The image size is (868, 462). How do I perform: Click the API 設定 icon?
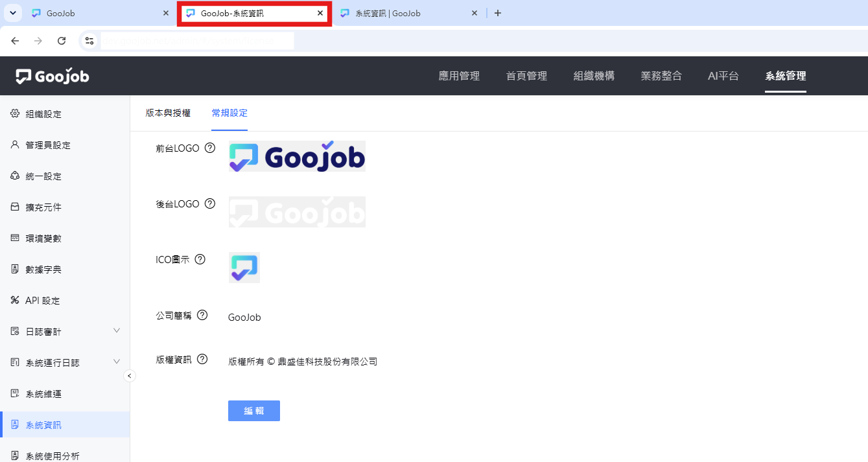[x=15, y=301]
